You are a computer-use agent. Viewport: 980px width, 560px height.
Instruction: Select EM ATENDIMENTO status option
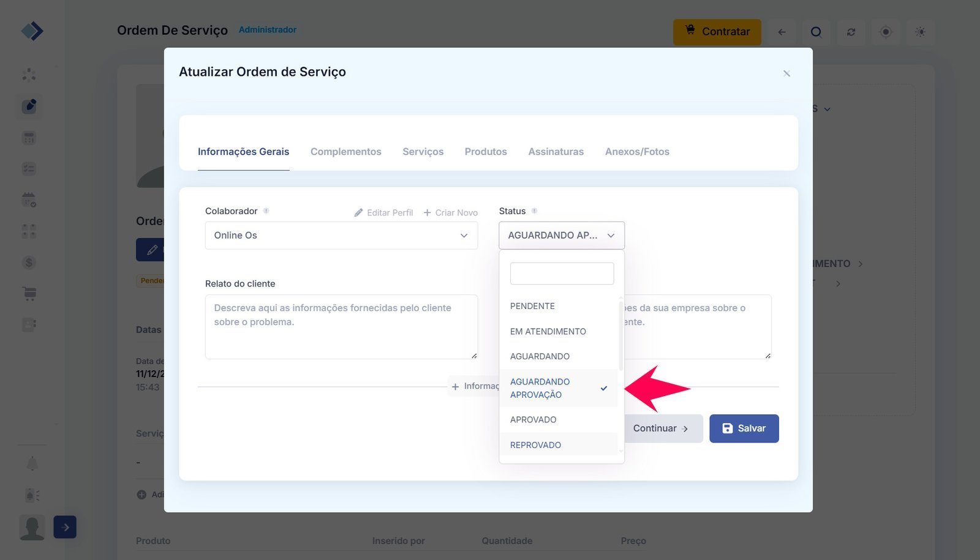548,332
